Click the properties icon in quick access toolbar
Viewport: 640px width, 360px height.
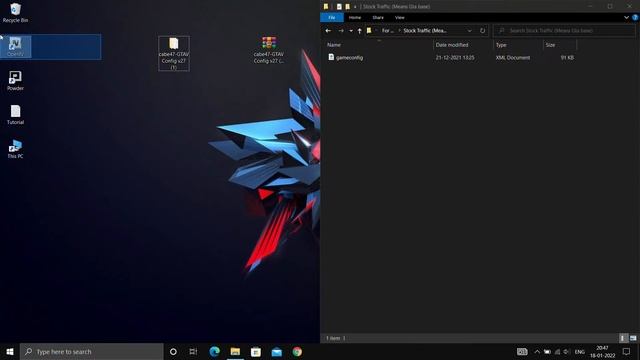point(339,7)
